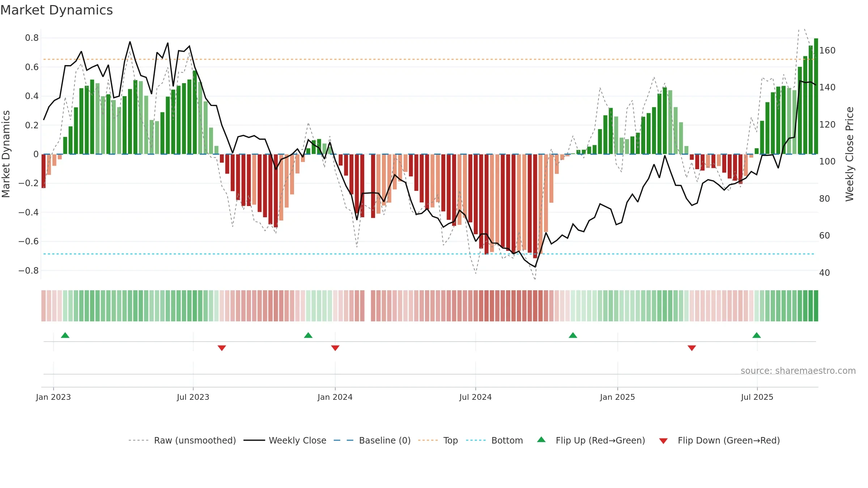Click the first pale red heatmap strip cell
Image resolution: width=868 pixels, height=488 pixels.
pos(43,306)
